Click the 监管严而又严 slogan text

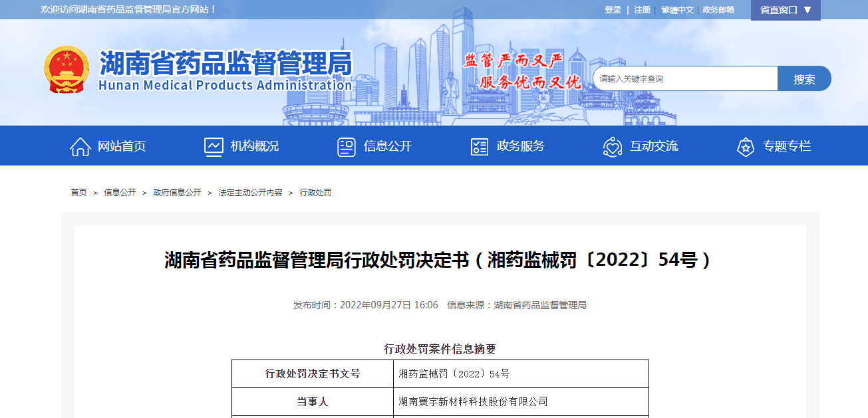tap(513, 60)
